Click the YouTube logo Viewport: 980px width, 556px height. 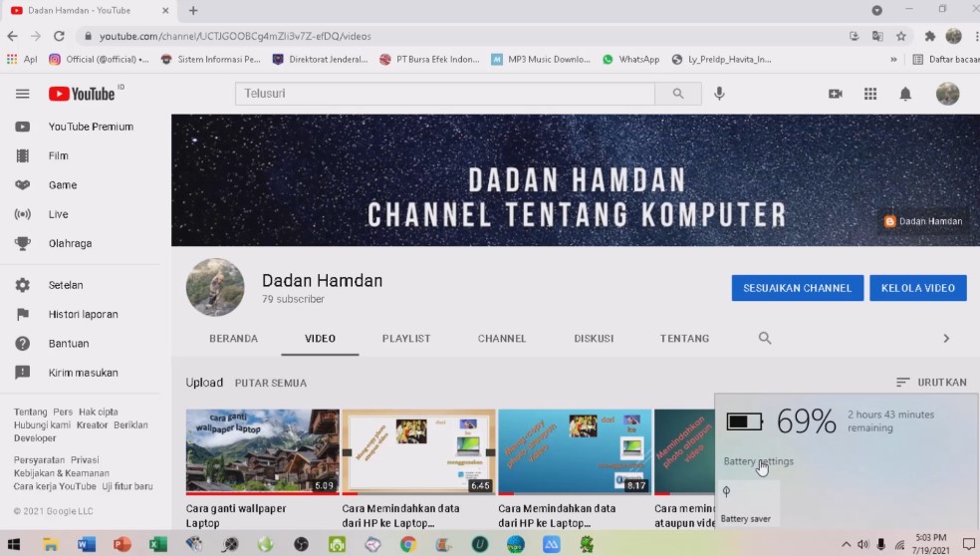coord(82,94)
